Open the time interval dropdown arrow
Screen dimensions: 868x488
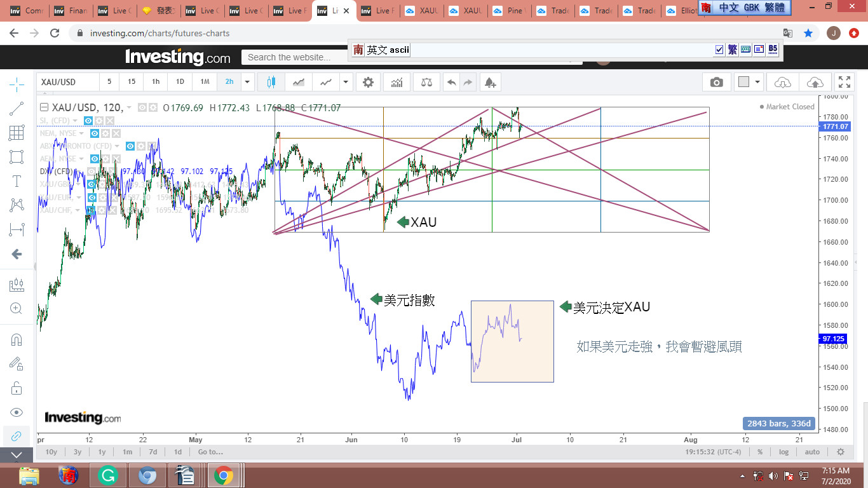pos(247,82)
